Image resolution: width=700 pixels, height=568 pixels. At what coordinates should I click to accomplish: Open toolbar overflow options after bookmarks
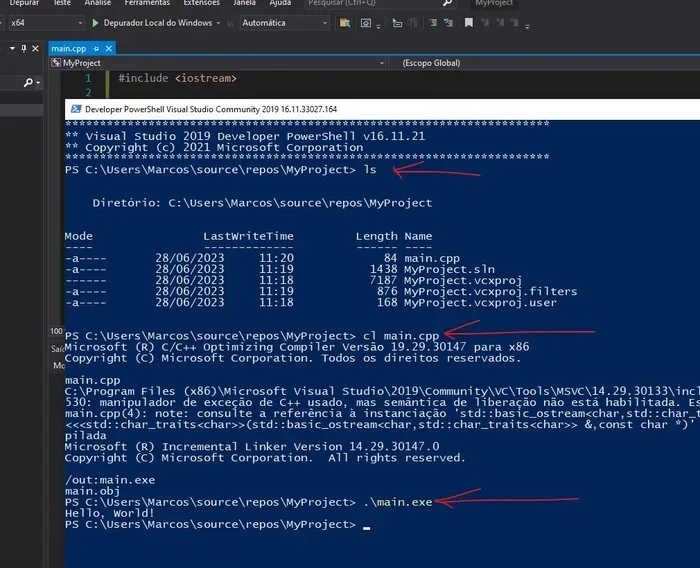(527, 26)
